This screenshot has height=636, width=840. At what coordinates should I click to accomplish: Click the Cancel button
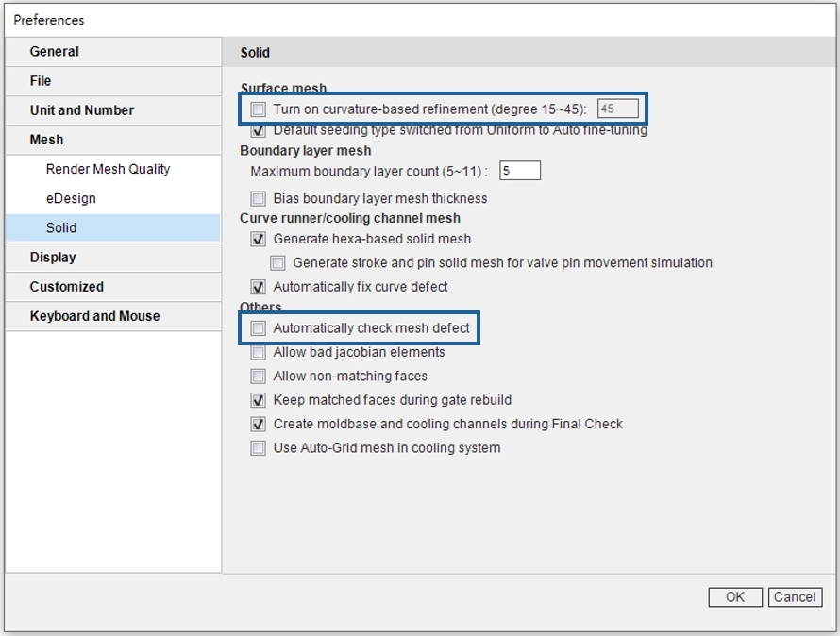tap(795, 596)
